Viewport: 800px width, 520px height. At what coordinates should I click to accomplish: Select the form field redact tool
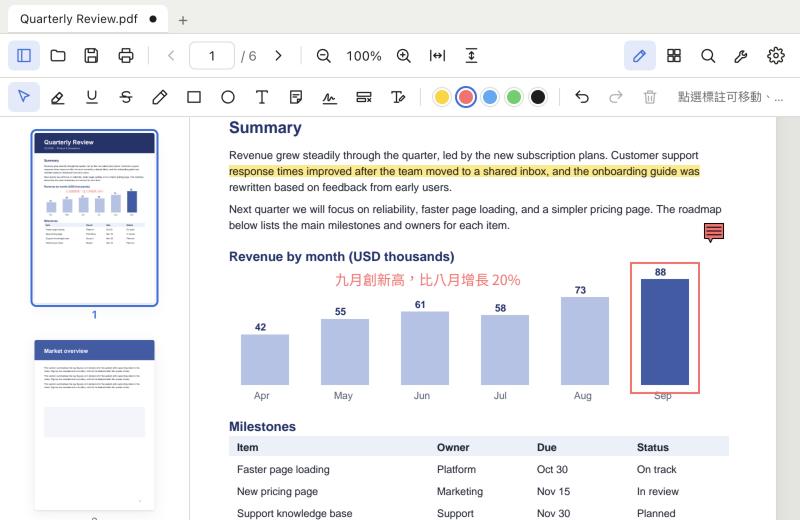(364, 97)
